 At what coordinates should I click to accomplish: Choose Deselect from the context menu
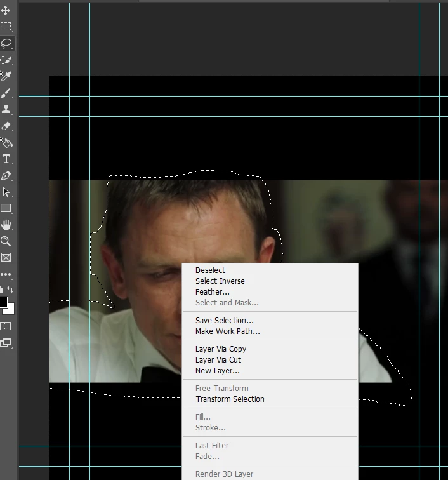coord(210,270)
